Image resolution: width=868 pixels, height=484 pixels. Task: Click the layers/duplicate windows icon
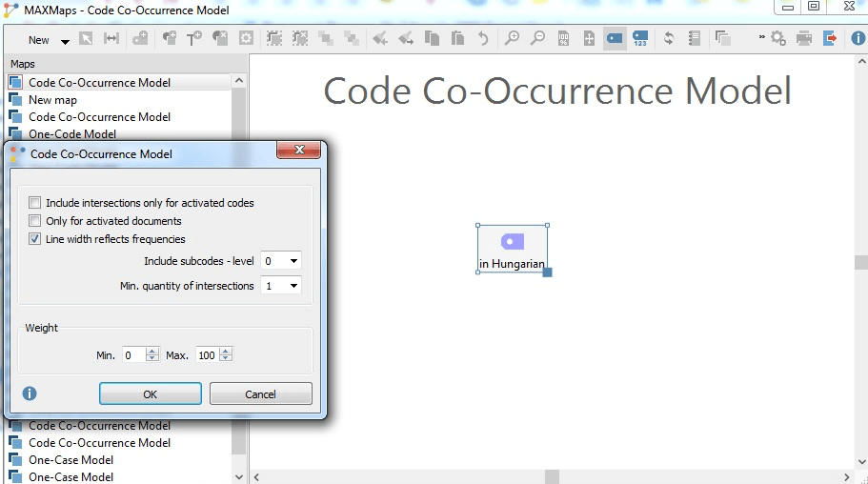click(722, 39)
